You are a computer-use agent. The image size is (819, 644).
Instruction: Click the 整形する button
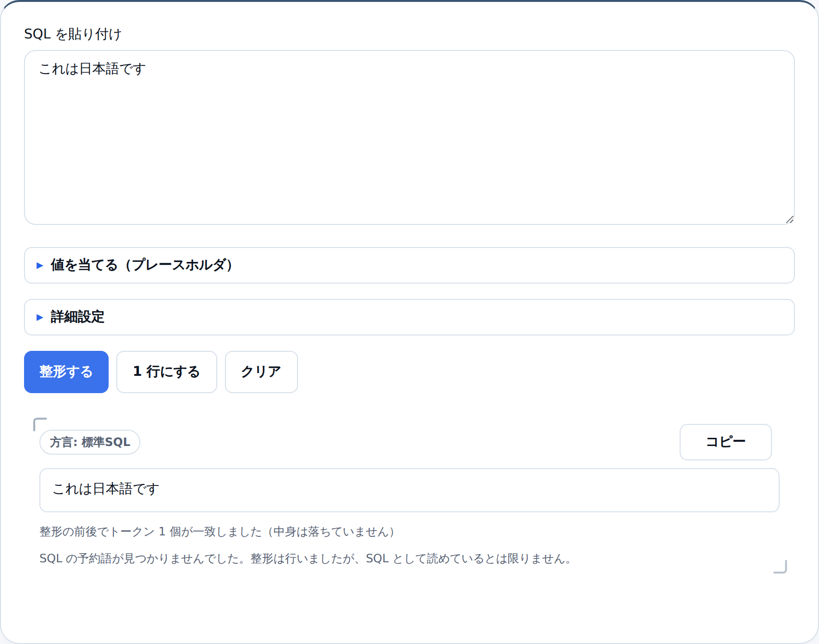pos(66,372)
